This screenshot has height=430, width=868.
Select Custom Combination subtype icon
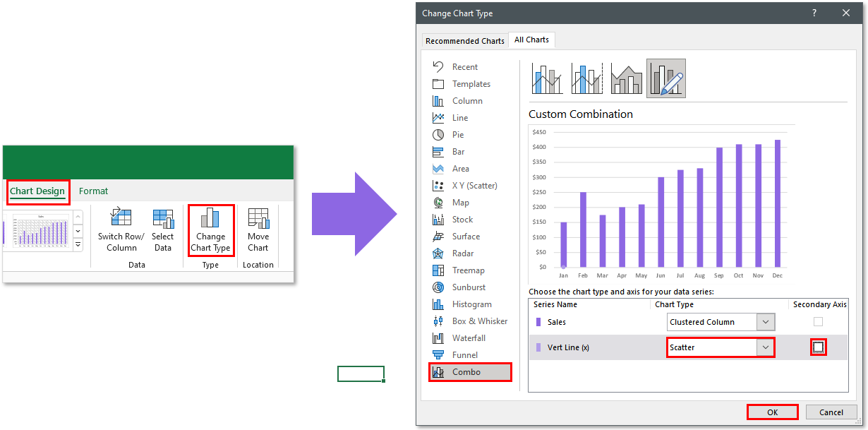point(666,78)
